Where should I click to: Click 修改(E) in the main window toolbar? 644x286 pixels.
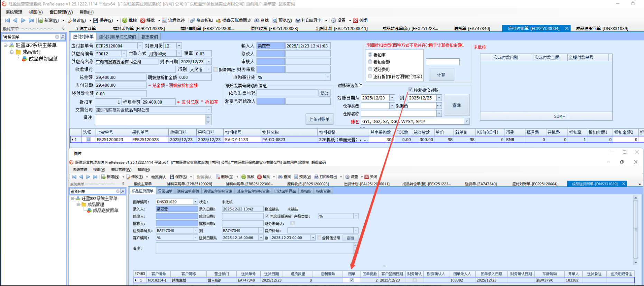[77, 20]
